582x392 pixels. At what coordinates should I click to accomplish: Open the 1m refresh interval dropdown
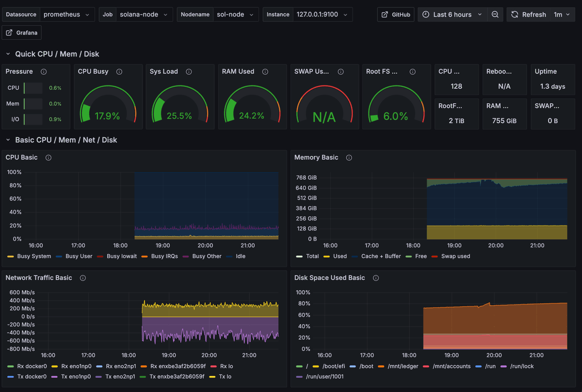tap(562, 15)
